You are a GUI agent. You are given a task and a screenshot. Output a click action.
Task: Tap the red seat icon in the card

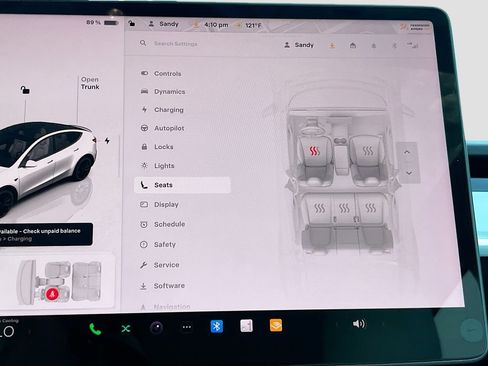(x=52, y=294)
